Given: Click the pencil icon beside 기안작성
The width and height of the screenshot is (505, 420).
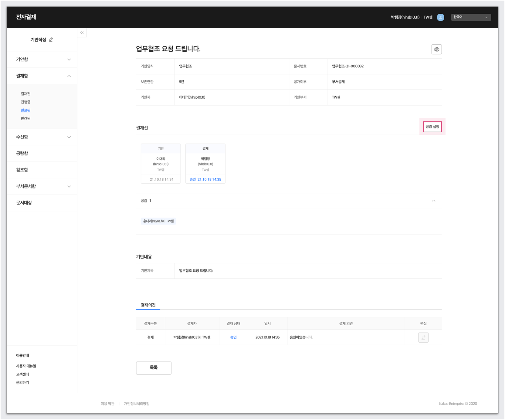Looking at the screenshot, I should [51, 39].
